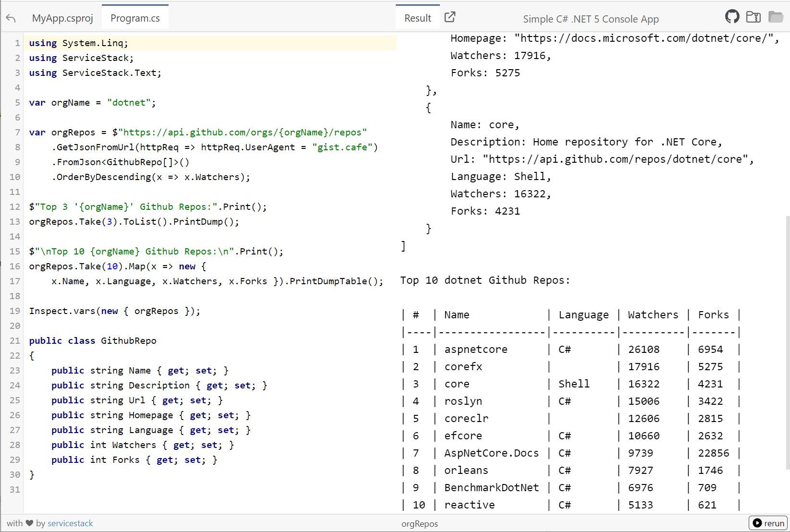Viewport: 790px width, 532px height.
Task: Click the 'coreclr' row name
Action: [466, 418]
